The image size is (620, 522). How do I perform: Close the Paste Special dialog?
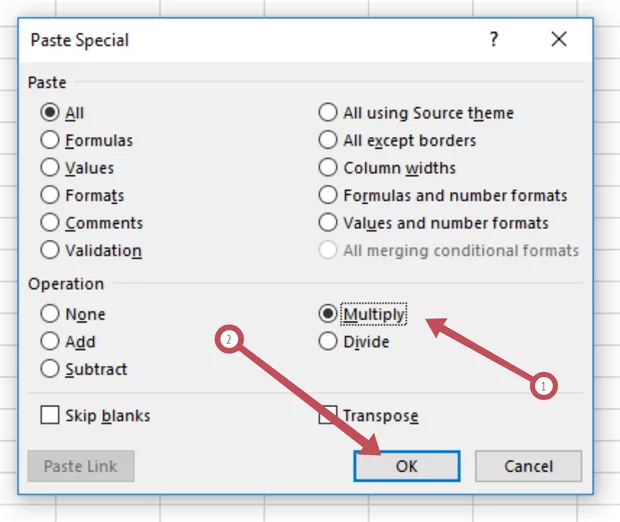point(559,40)
